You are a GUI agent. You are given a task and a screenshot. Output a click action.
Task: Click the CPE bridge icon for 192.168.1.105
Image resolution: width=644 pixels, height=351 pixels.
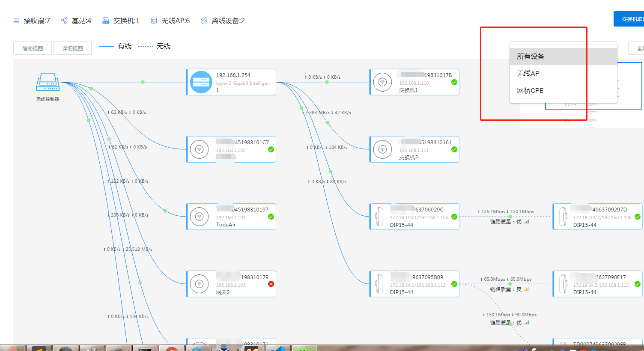379,217
